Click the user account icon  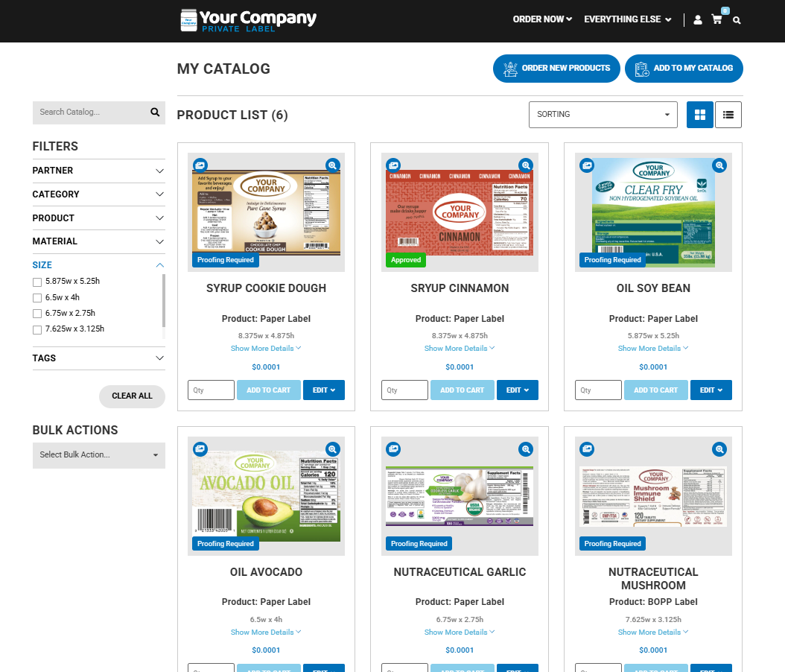pyautogui.click(x=698, y=20)
